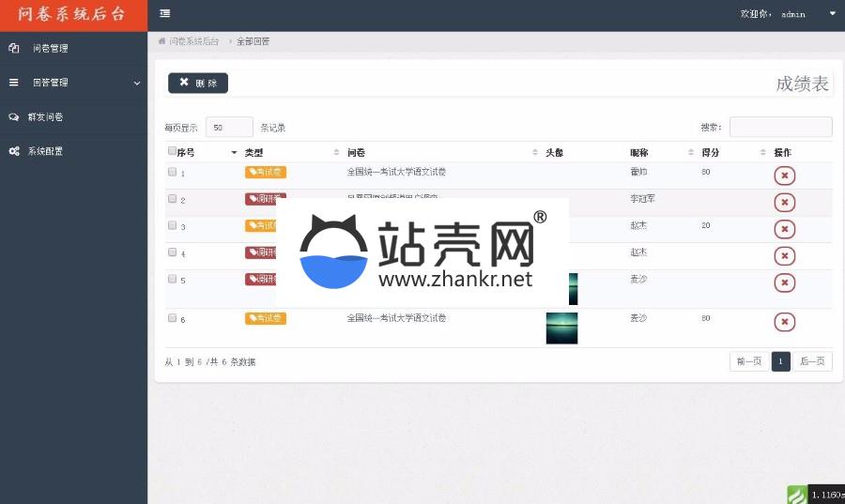The width and height of the screenshot is (845, 504).
Task: Expand the 回答管理 sidebar menu
Action: (73, 83)
